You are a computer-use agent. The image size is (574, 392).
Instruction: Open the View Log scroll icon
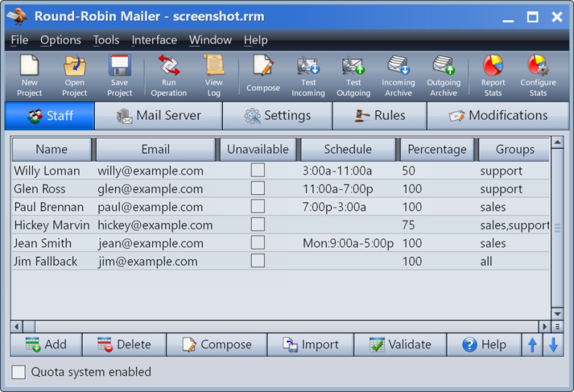(x=214, y=67)
